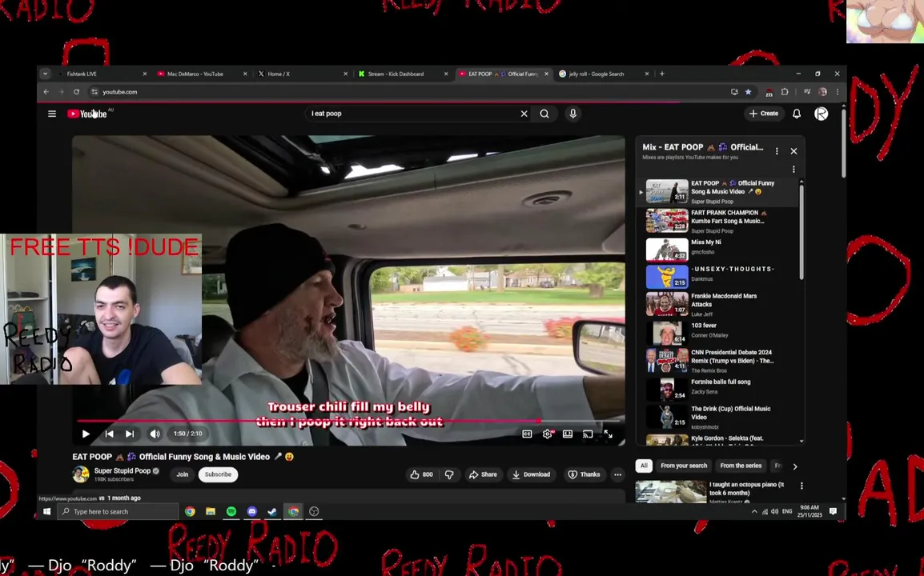This screenshot has height=576, width=924.
Task: Open the Super Stupid Poop channel avatar
Action: point(81,474)
